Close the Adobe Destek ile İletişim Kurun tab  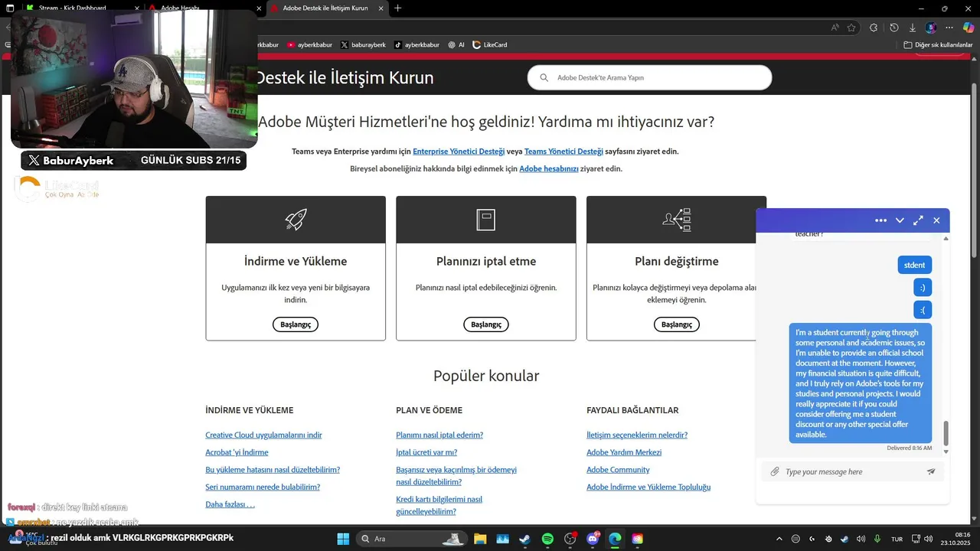tap(381, 8)
